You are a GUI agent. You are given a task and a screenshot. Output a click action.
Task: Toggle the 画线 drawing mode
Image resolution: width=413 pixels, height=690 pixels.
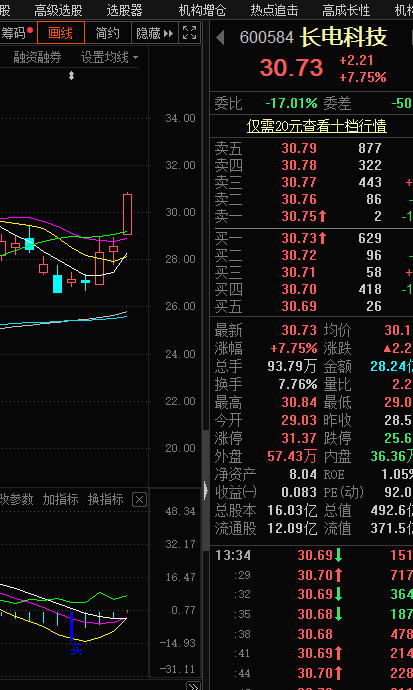tap(61, 33)
